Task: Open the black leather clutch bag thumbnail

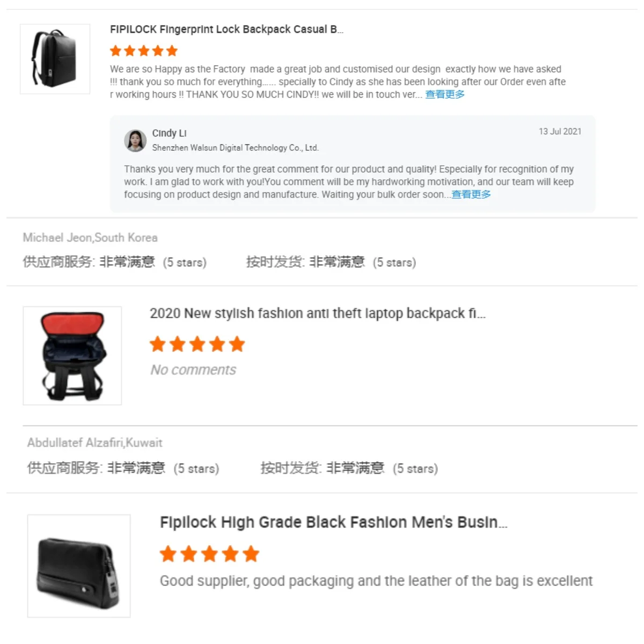Action: click(x=79, y=566)
